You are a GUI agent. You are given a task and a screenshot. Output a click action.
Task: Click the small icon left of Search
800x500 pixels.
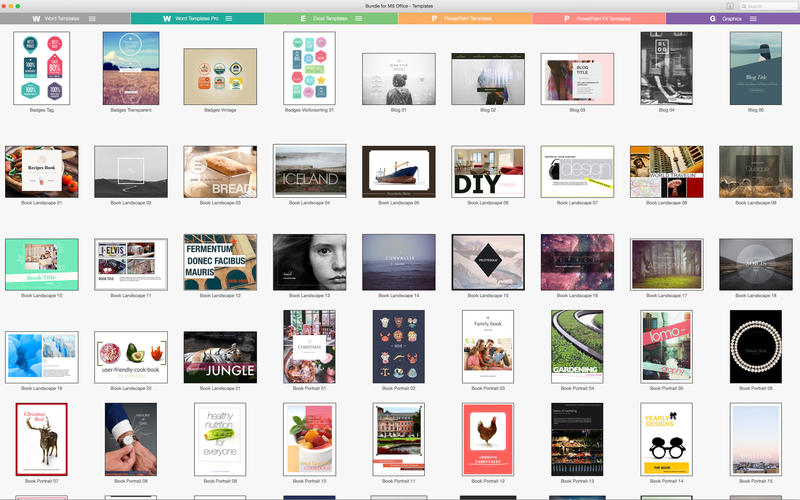730,6
